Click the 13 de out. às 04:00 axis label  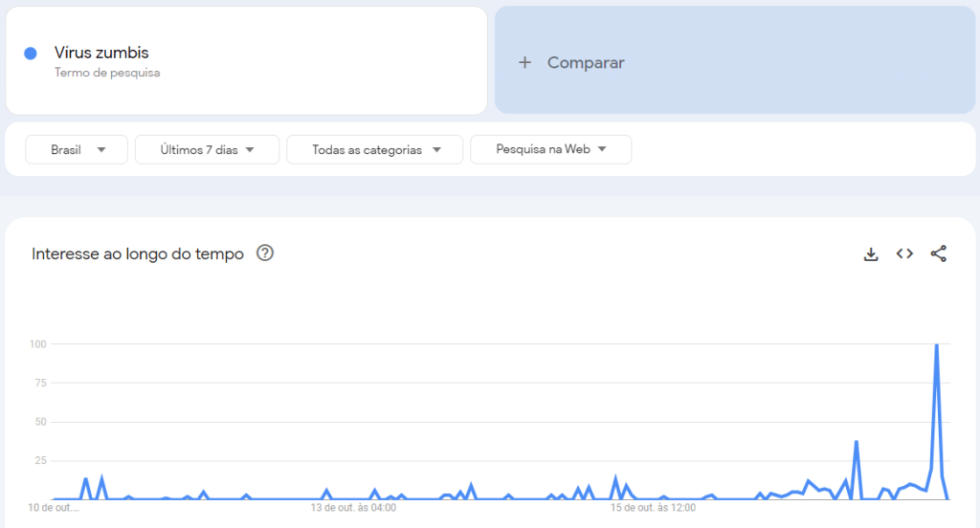pyautogui.click(x=353, y=508)
